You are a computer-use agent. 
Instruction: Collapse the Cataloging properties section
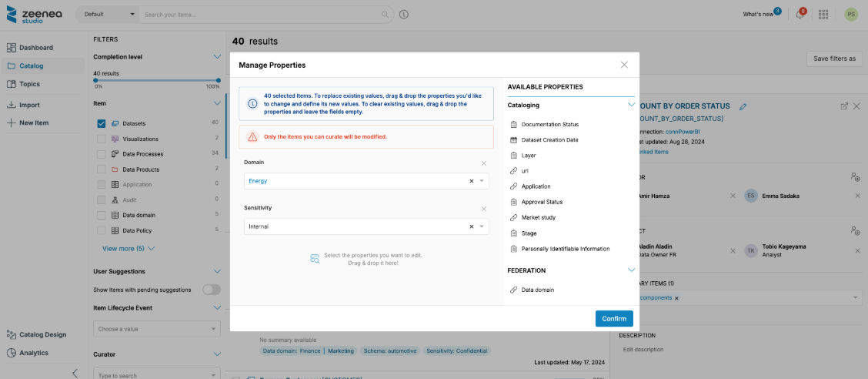[x=631, y=105]
